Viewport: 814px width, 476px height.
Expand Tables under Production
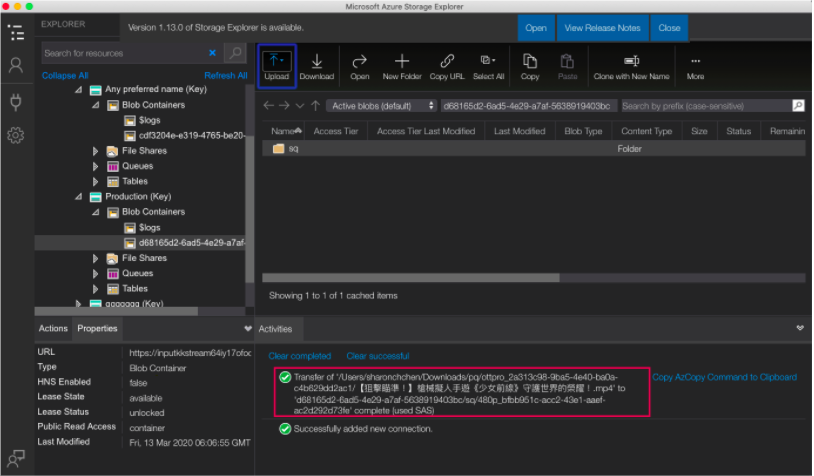coord(96,289)
